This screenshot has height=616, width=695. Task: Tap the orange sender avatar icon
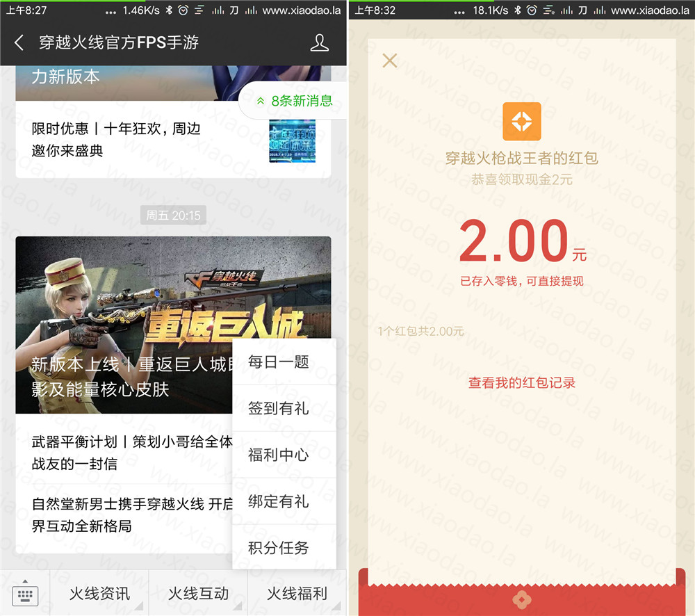pos(522,121)
